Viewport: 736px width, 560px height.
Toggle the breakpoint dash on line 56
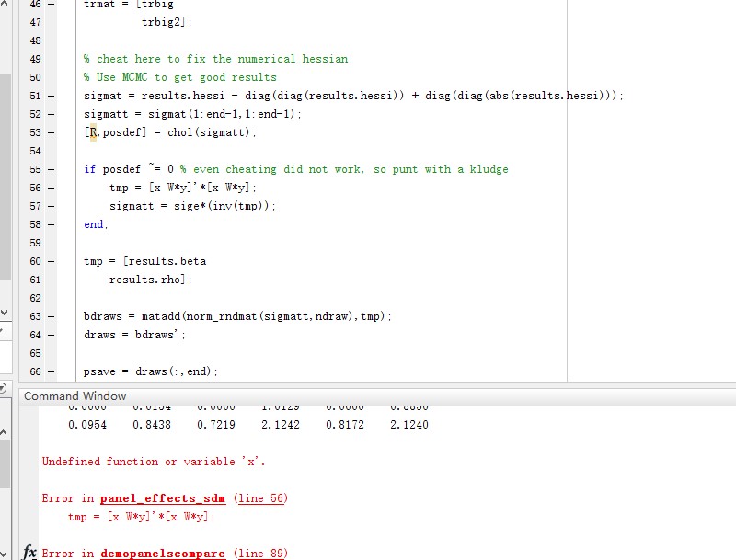point(50,188)
